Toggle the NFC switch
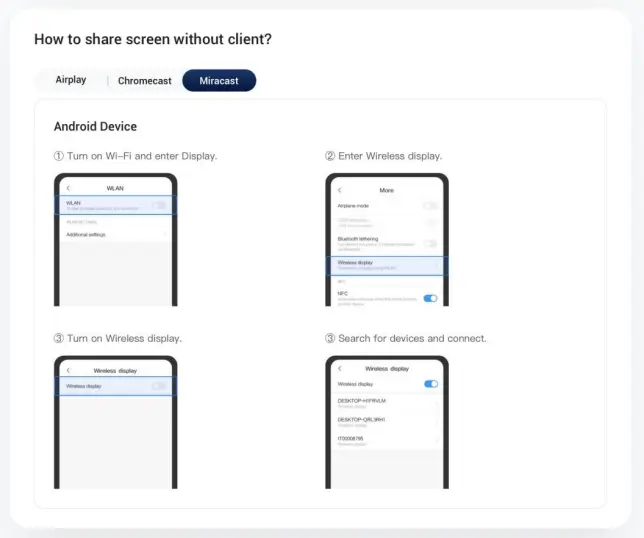644x538 pixels. pos(430,298)
